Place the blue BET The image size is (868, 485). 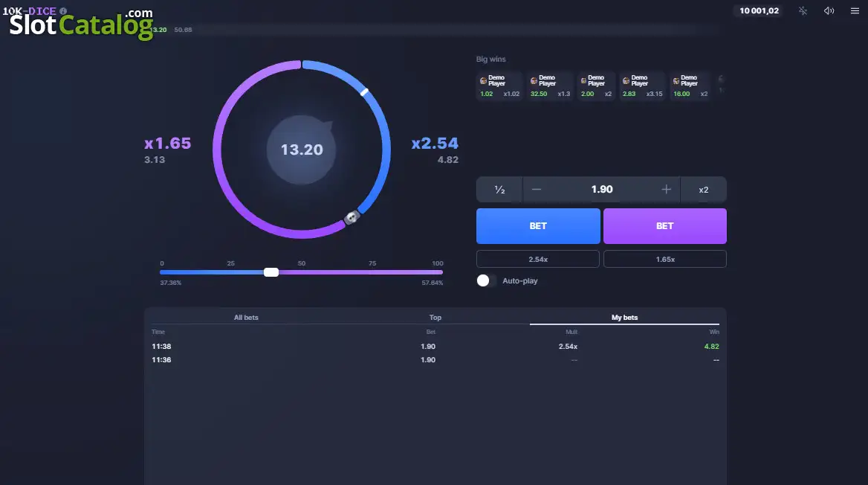(538, 226)
